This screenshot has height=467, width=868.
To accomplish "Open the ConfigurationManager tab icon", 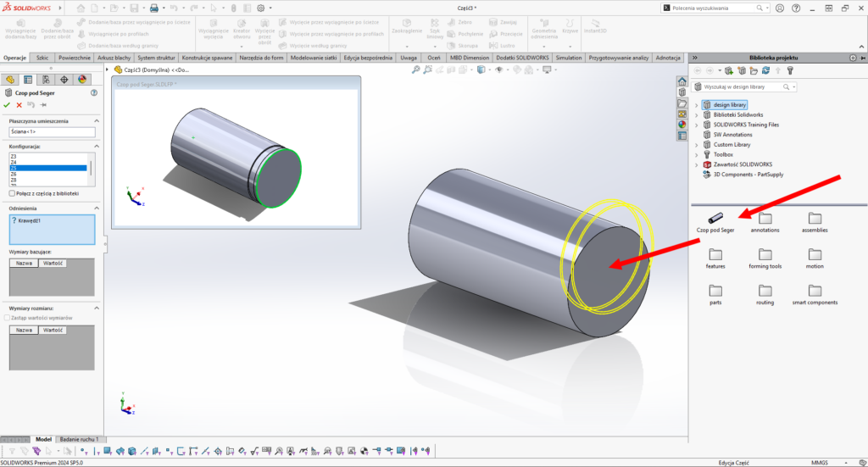I will point(46,79).
